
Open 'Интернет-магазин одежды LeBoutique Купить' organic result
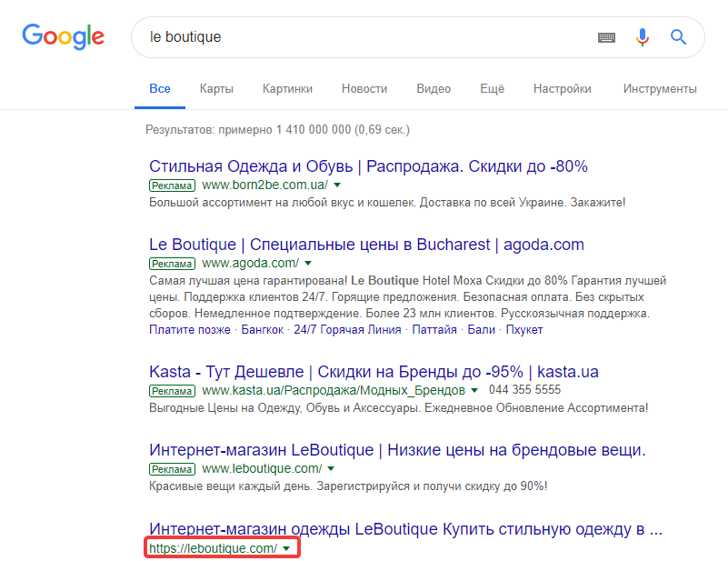pos(405,528)
